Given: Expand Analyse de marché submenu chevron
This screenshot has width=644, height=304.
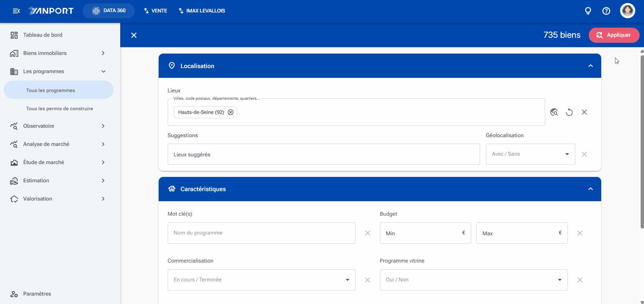Looking at the screenshot, I should [x=103, y=144].
